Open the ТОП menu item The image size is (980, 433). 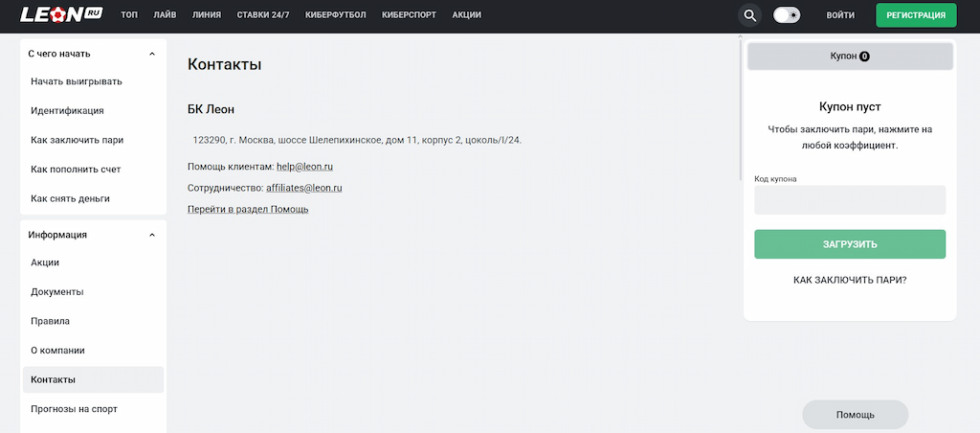pos(129,15)
